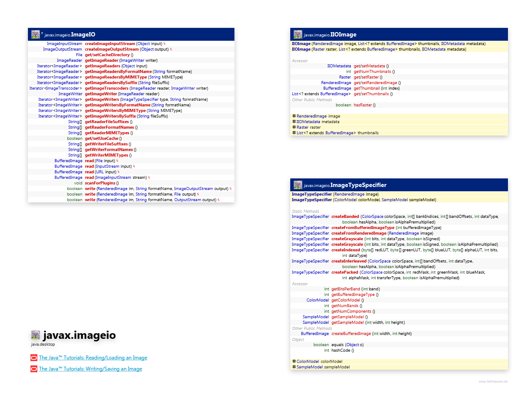The height and width of the screenshot is (401, 532).
Task: Click the javax.imageio package title
Action: [x=79, y=335]
